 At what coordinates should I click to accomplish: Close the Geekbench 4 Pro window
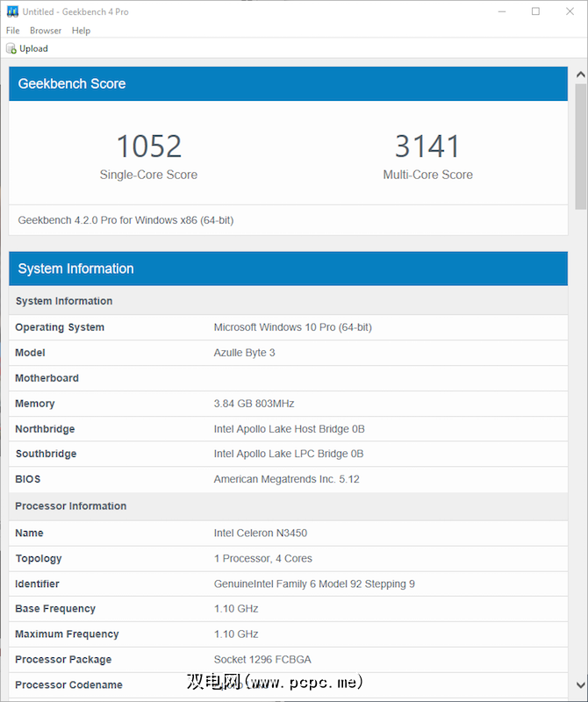tap(570, 11)
